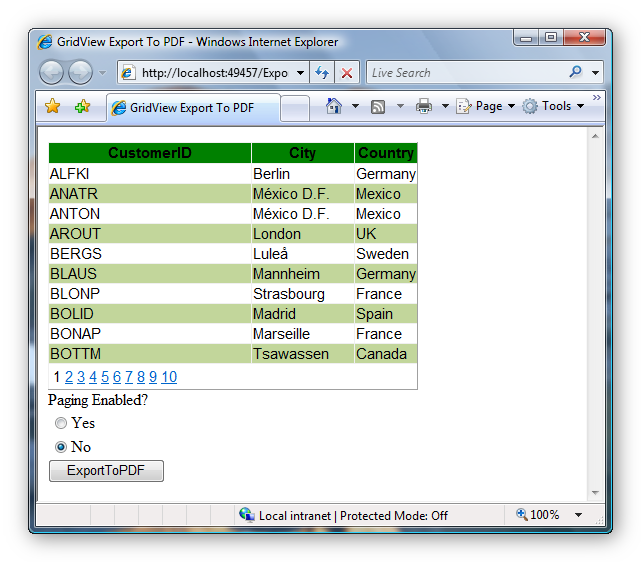Click the ExportToPDF button
This screenshot has width=641, height=562.
tap(106, 471)
